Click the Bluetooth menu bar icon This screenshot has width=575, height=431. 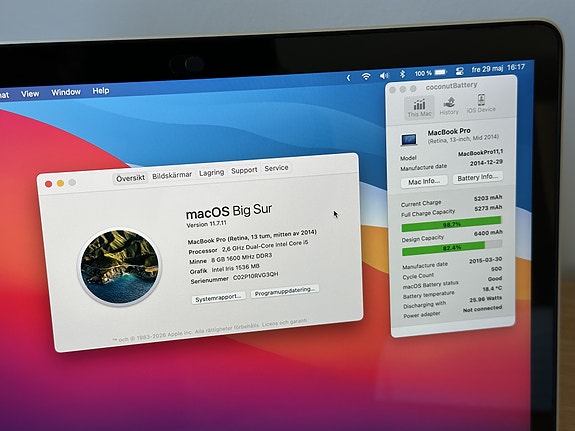(x=402, y=74)
